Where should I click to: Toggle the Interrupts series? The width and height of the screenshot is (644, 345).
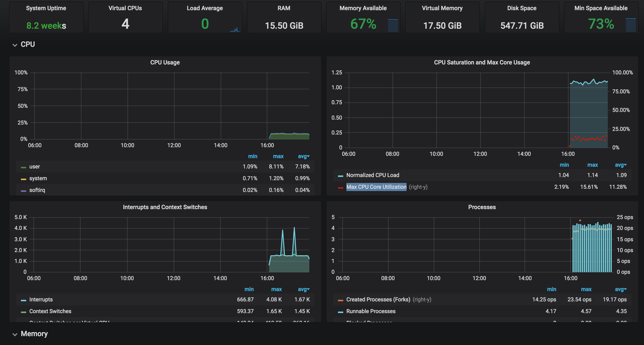coord(41,299)
